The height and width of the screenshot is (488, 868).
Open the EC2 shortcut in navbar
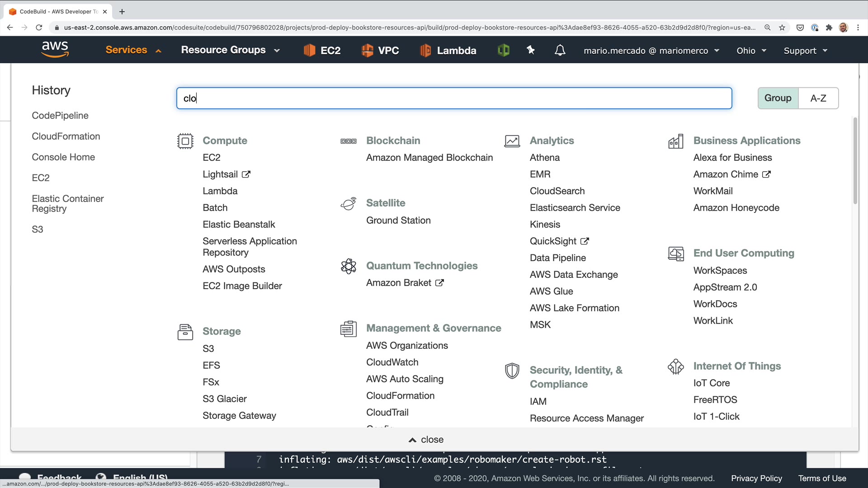(322, 50)
